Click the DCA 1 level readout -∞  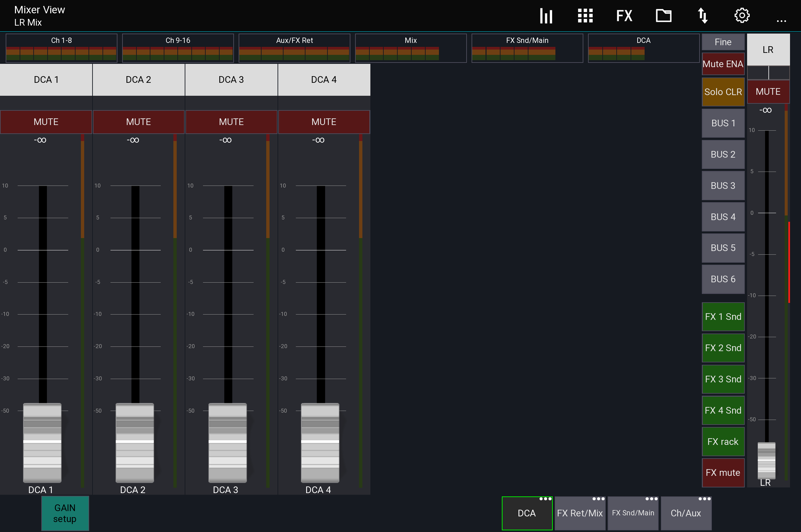(40, 140)
